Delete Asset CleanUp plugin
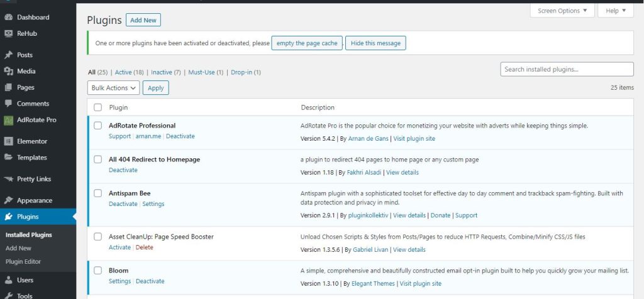644x299 pixels. pos(144,247)
